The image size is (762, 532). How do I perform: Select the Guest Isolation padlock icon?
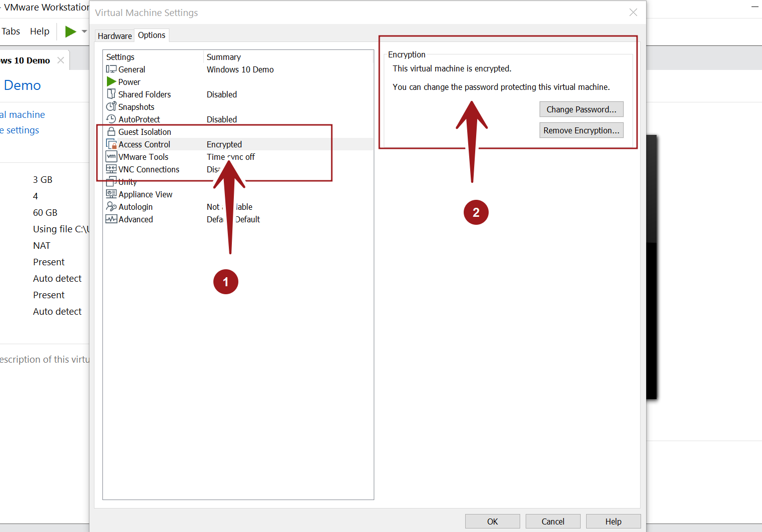click(x=111, y=131)
